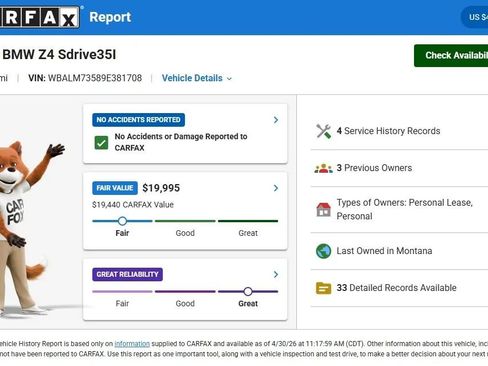The width and height of the screenshot is (488, 366).
Task: Open the Great Reliability card chevron
Action: click(276, 274)
